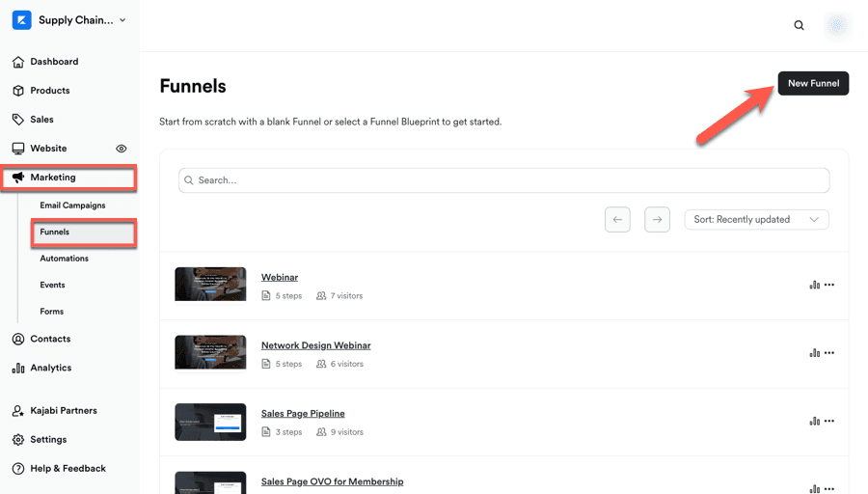Open the Sales Page Pipeline funnel link

tap(303, 414)
